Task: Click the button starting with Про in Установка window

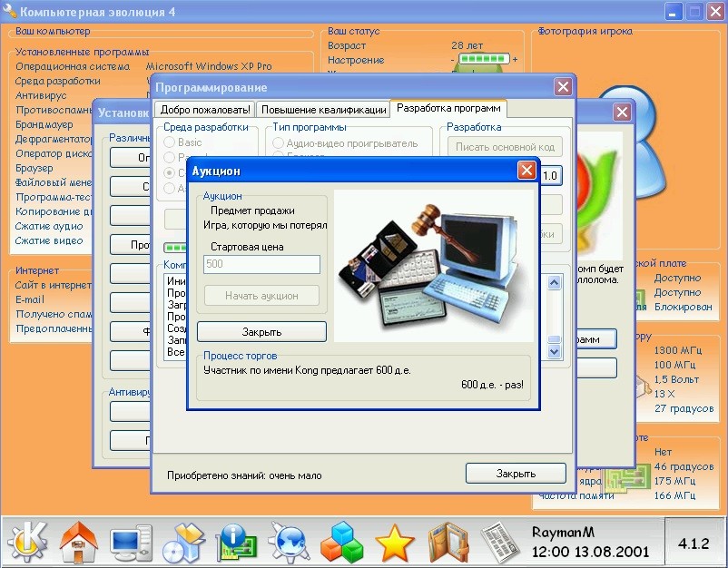Action: (130, 245)
